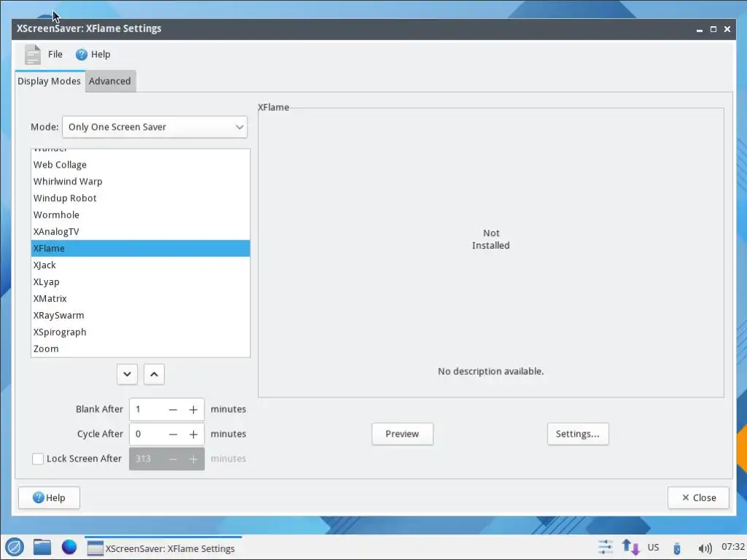This screenshot has height=560, width=747.
Task: Open the file manager taskbar icon
Action: click(x=42, y=547)
